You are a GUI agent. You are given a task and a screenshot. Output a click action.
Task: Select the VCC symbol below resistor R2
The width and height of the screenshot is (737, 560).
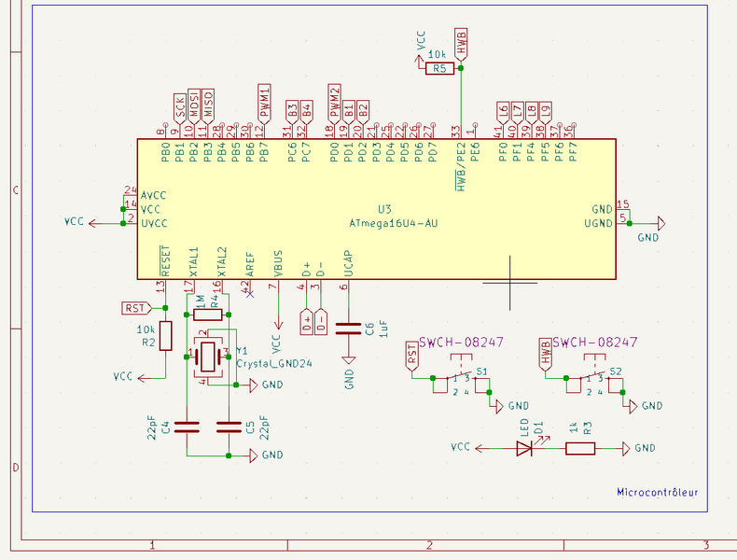tap(143, 378)
